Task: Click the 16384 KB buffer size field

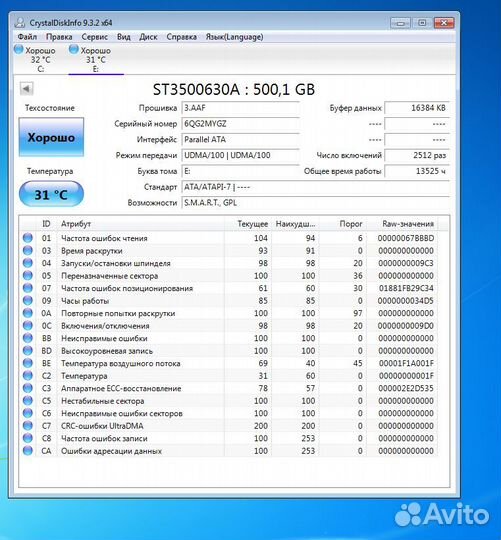Action: 417,108
